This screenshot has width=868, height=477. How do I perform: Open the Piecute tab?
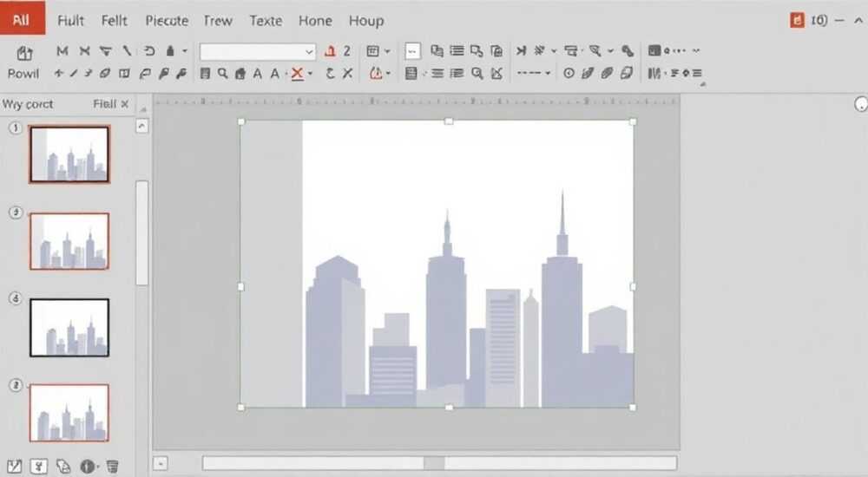pos(167,21)
